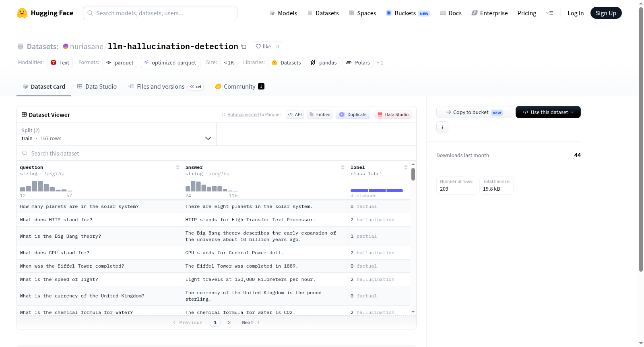Click the dataset table vertical scrollbar thumb

point(413,174)
